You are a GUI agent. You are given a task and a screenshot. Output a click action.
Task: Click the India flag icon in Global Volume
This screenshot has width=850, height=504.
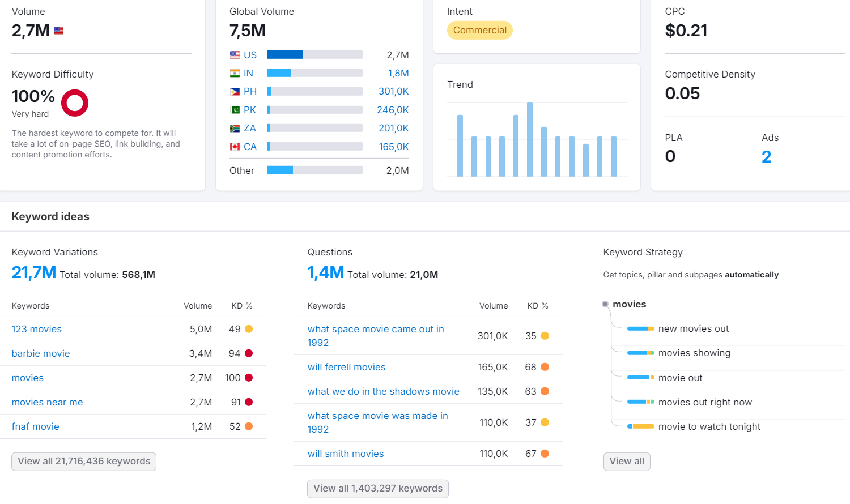(235, 73)
